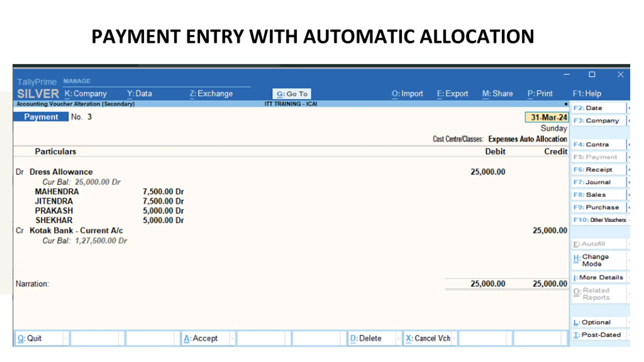Viewport: 644px width, 362px height.
Task: Minimize the TallyPrime window
Action: click(x=567, y=74)
